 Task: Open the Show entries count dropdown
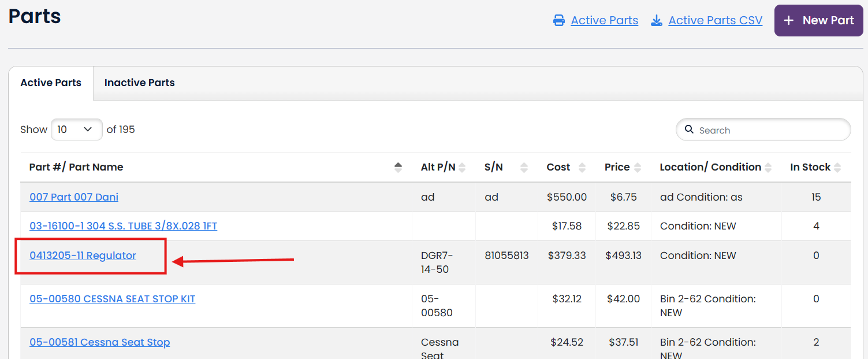(76, 129)
